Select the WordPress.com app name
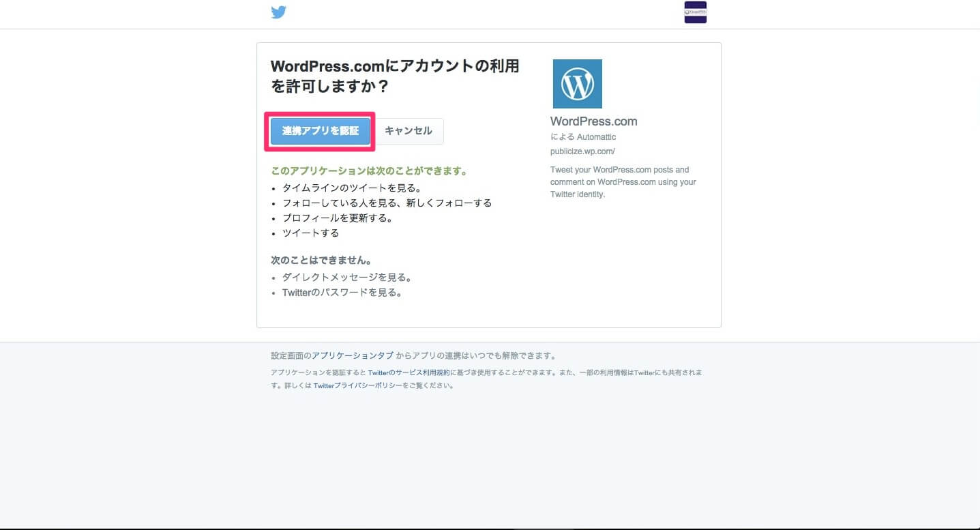Screen dimensions: 980x530 (x=593, y=121)
